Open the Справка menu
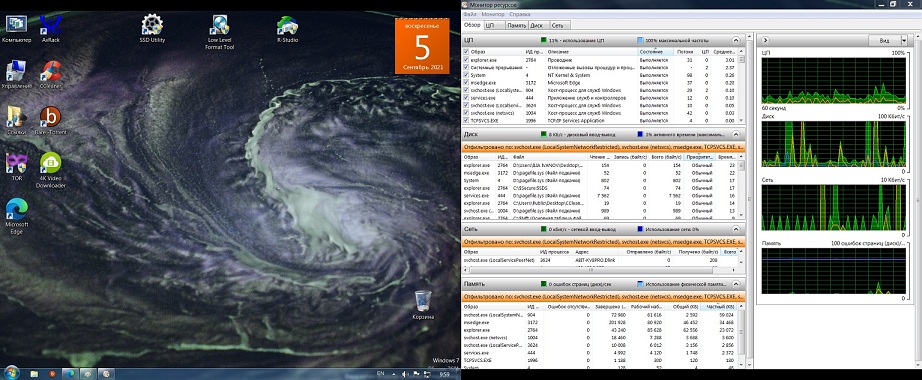This screenshot has width=922, height=380. pyautogui.click(x=520, y=14)
